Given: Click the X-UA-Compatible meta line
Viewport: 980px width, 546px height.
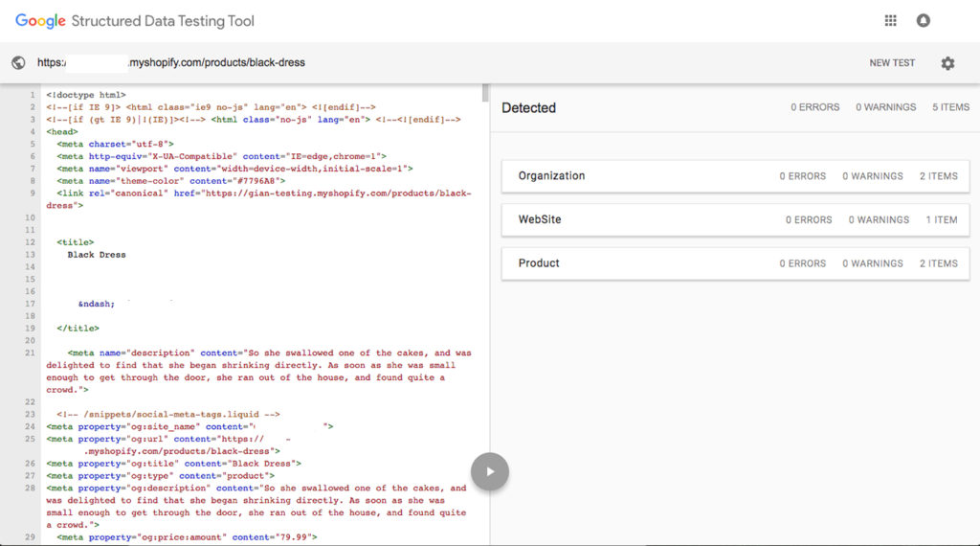Looking at the screenshot, I should click(x=222, y=156).
